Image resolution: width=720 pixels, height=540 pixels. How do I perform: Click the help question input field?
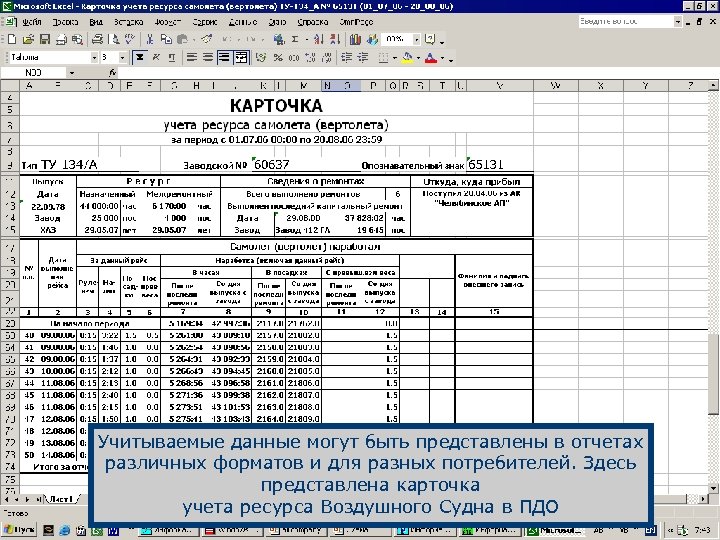(x=626, y=22)
